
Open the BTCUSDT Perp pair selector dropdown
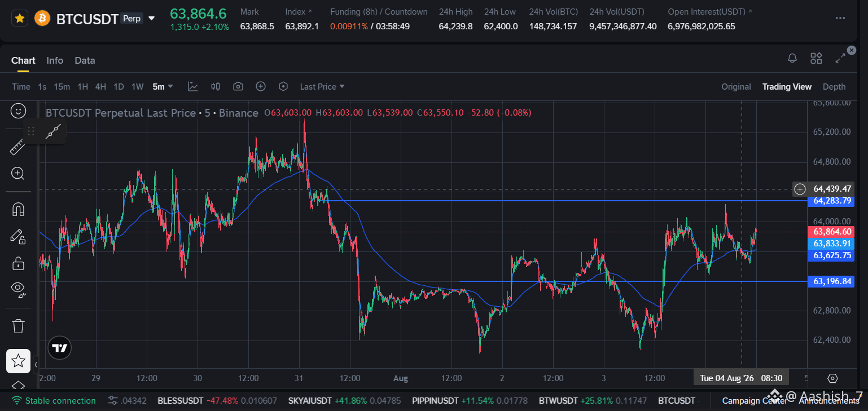click(151, 19)
